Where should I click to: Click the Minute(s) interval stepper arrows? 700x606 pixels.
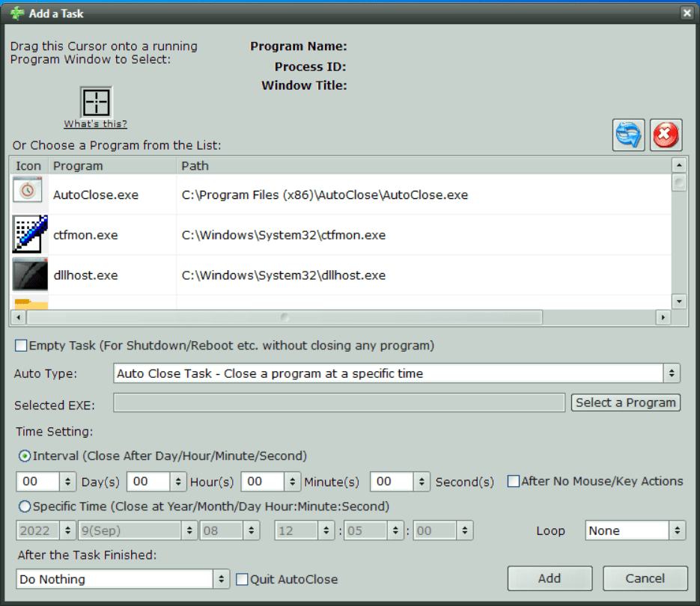(x=293, y=482)
